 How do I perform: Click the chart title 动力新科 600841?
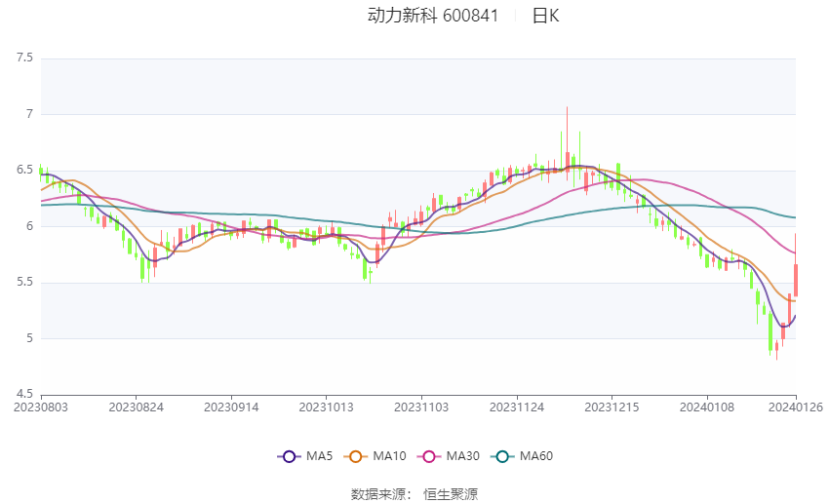(x=433, y=16)
